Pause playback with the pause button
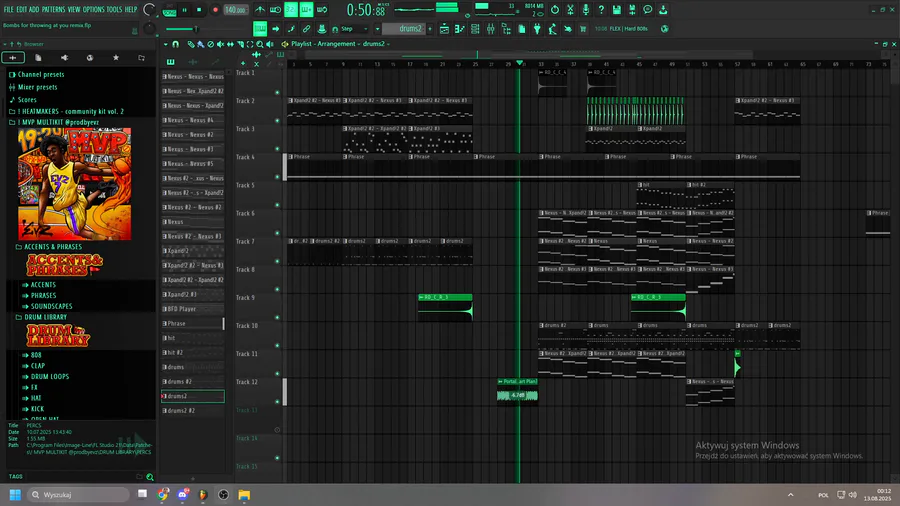Image resolution: width=900 pixels, height=506 pixels. 185,10
